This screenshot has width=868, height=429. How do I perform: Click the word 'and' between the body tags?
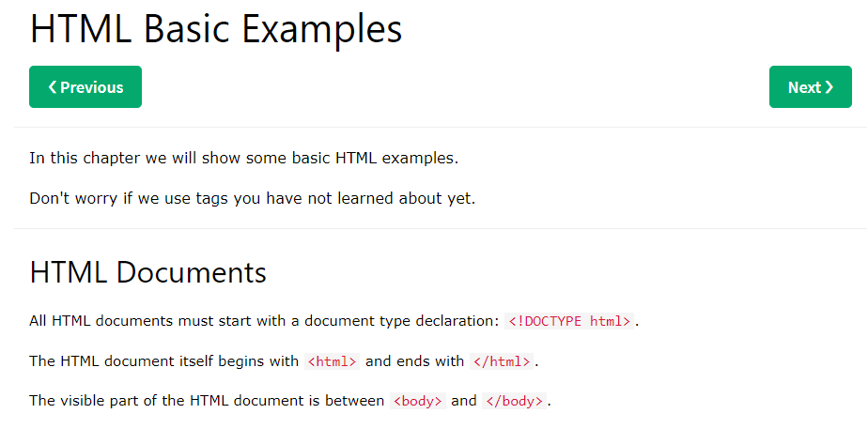pos(464,401)
